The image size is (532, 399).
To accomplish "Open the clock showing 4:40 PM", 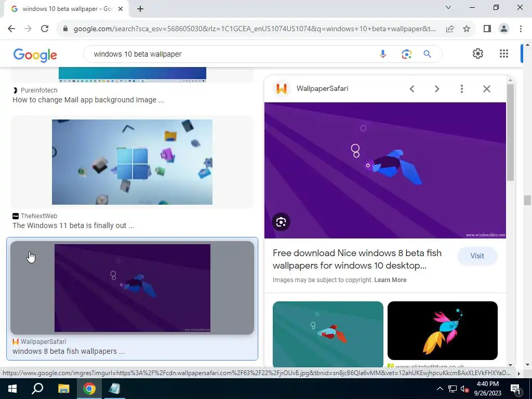I will coord(487,389).
